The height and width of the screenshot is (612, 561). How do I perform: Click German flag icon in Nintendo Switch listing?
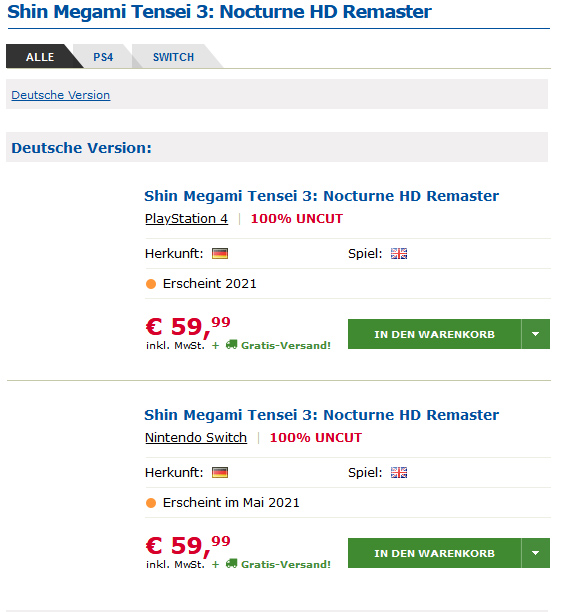(220, 473)
